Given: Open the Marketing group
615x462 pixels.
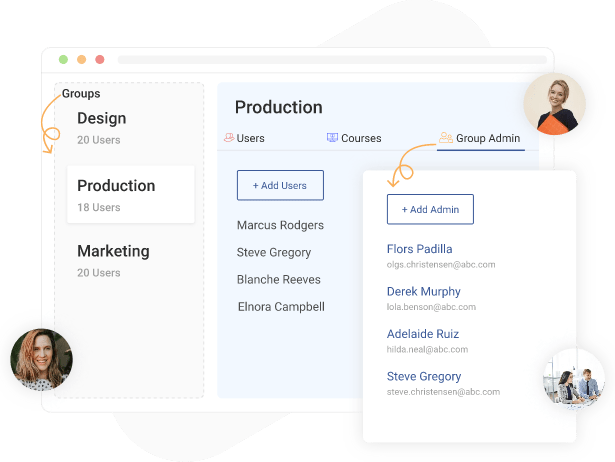Looking at the screenshot, I should pyautogui.click(x=113, y=260).
